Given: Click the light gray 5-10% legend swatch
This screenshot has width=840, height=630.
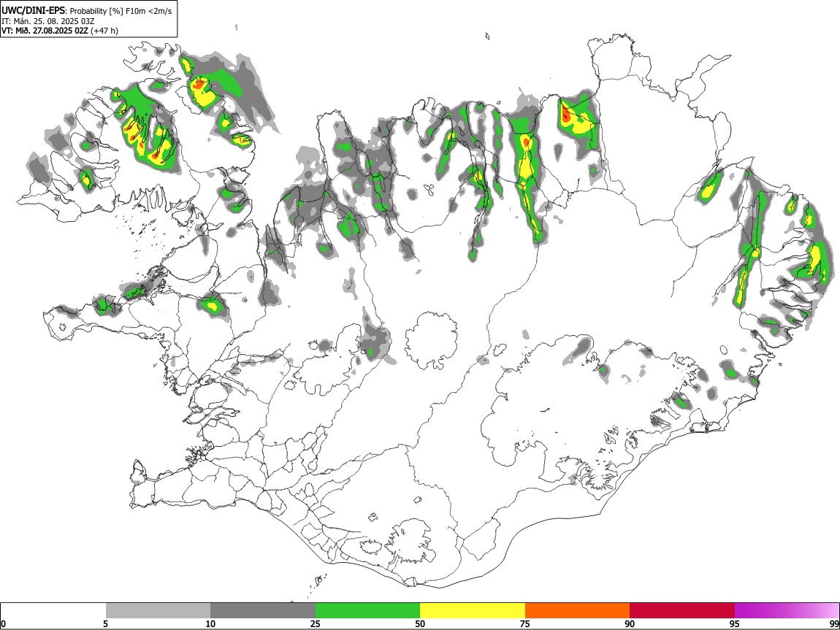Looking at the screenshot, I should 158,611.
